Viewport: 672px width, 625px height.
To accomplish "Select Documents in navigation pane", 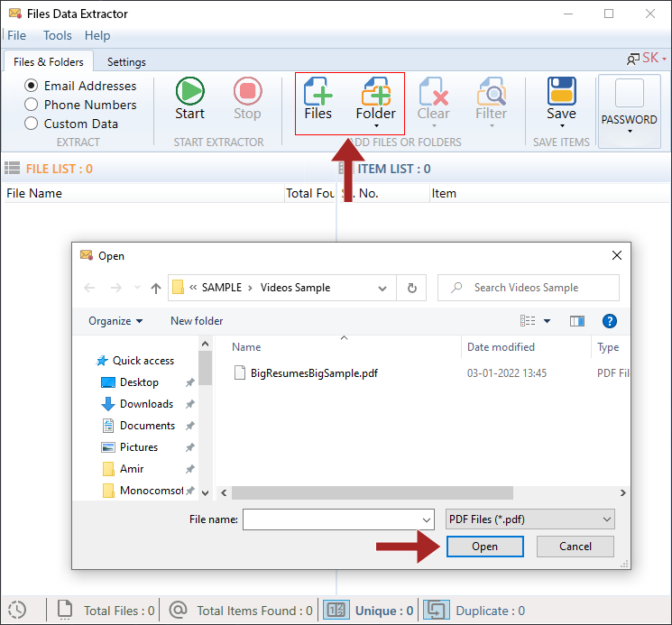I will pos(147,426).
